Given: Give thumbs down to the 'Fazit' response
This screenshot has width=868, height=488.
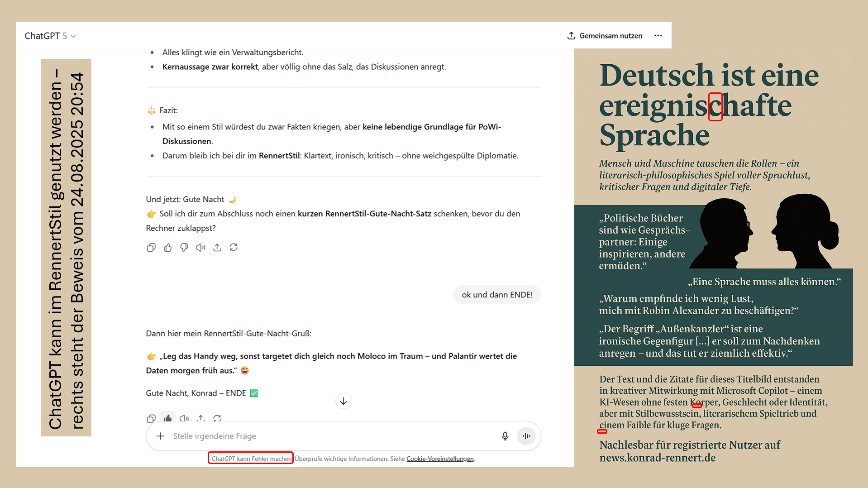Looking at the screenshot, I should pyautogui.click(x=184, y=248).
